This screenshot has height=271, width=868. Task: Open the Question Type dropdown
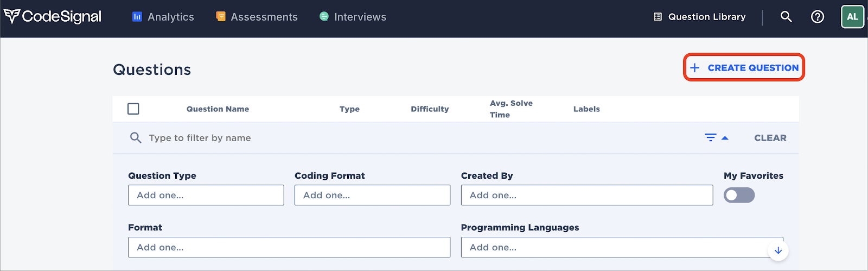(206, 195)
